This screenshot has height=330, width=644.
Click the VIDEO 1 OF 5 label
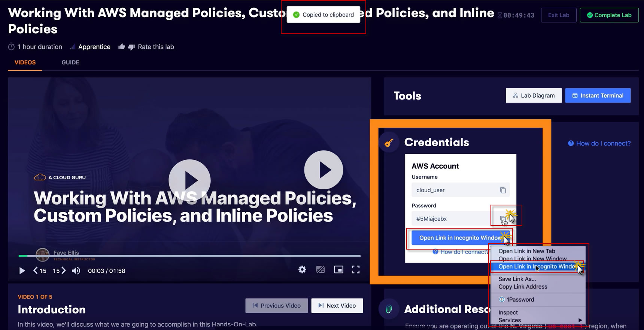coord(35,297)
